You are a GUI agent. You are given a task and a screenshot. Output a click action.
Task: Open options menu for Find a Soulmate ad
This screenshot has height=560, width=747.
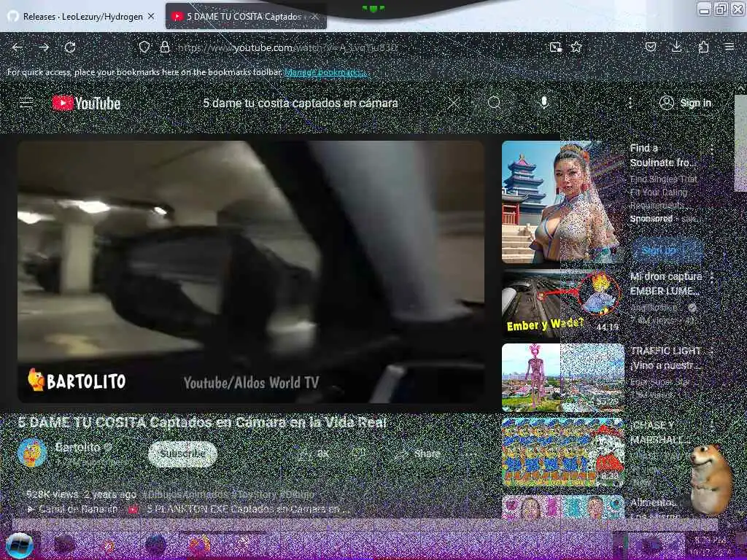712,149
